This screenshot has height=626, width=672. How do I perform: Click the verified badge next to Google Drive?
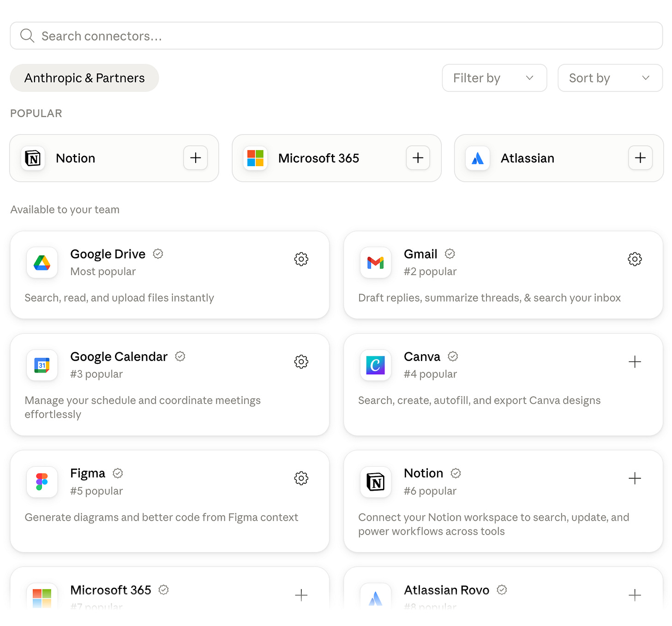click(x=158, y=254)
